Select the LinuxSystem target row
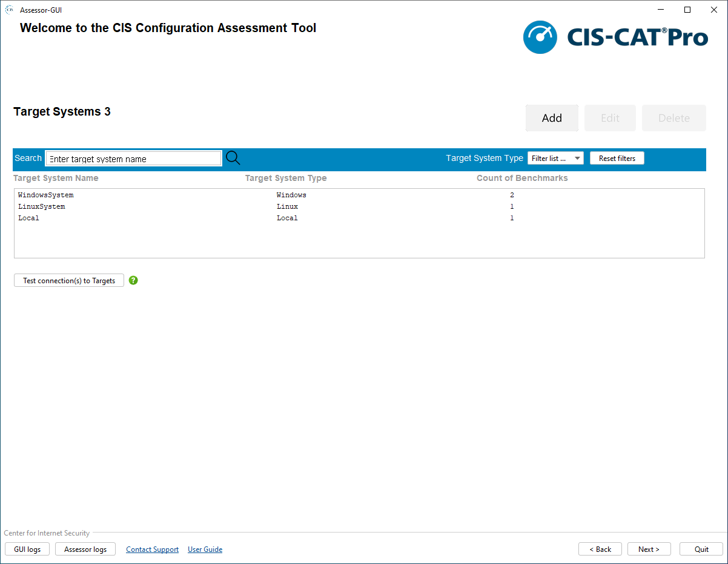Viewport: 728px width, 564px height. point(42,206)
